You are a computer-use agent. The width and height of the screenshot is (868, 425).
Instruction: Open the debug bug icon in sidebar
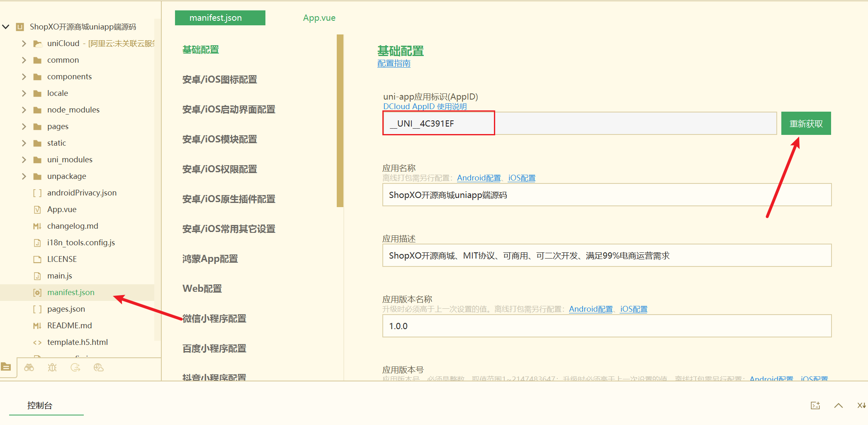(x=52, y=367)
